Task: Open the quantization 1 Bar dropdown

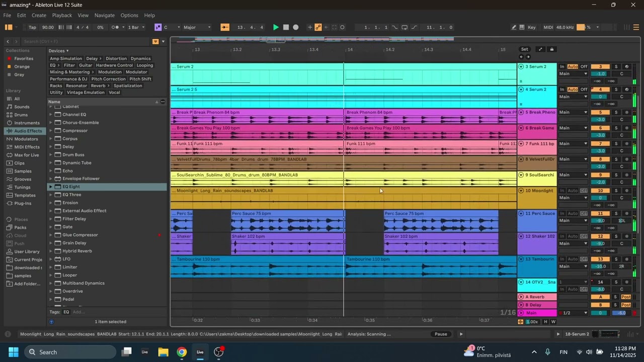Action: [x=136, y=27]
